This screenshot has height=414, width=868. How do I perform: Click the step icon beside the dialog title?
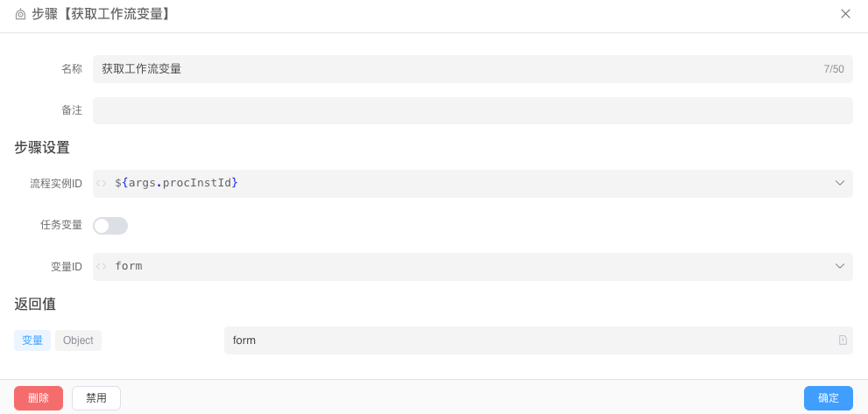click(x=20, y=14)
